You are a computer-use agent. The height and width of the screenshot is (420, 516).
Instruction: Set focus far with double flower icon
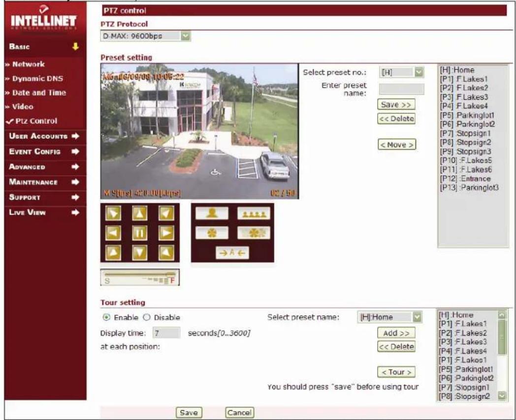pyautogui.click(x=254, y=233)
